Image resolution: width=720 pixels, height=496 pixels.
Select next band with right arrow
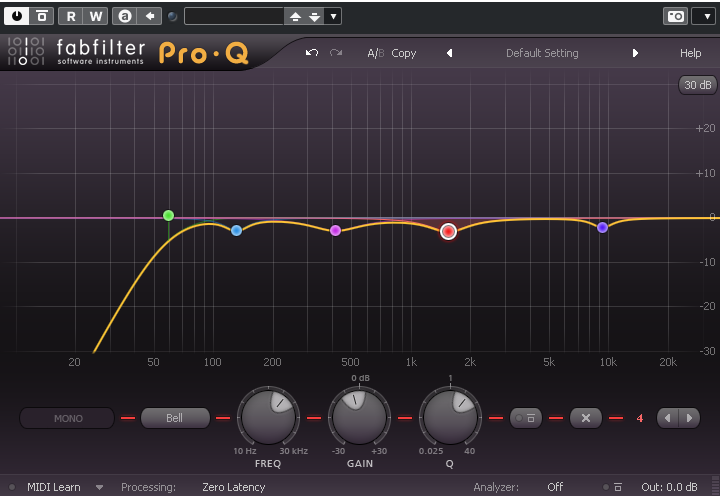(689, 418)
